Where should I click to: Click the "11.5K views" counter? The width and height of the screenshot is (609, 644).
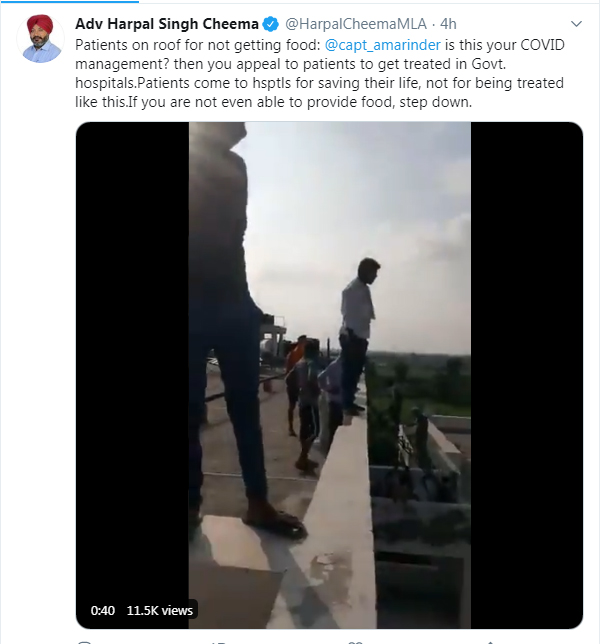pos(160,610)
